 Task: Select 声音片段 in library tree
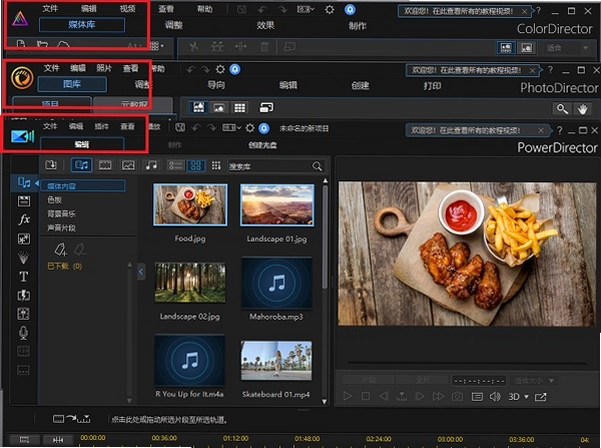tap(61, 228)
